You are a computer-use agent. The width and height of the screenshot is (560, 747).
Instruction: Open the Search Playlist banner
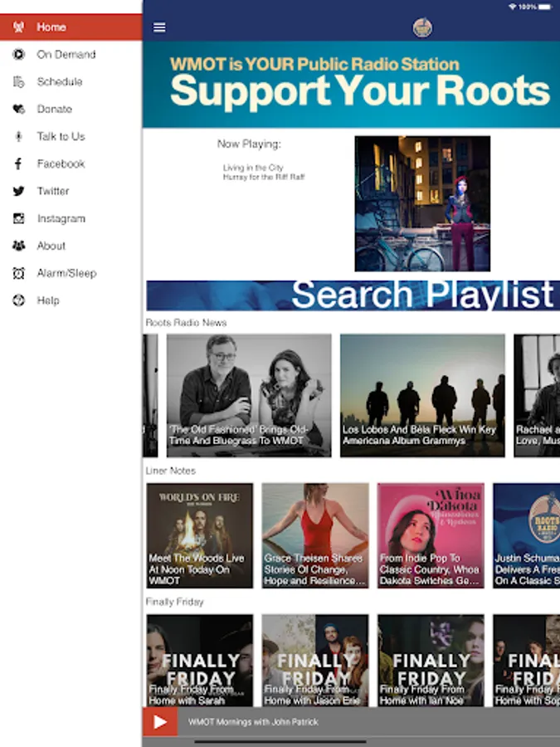point(353,295)
